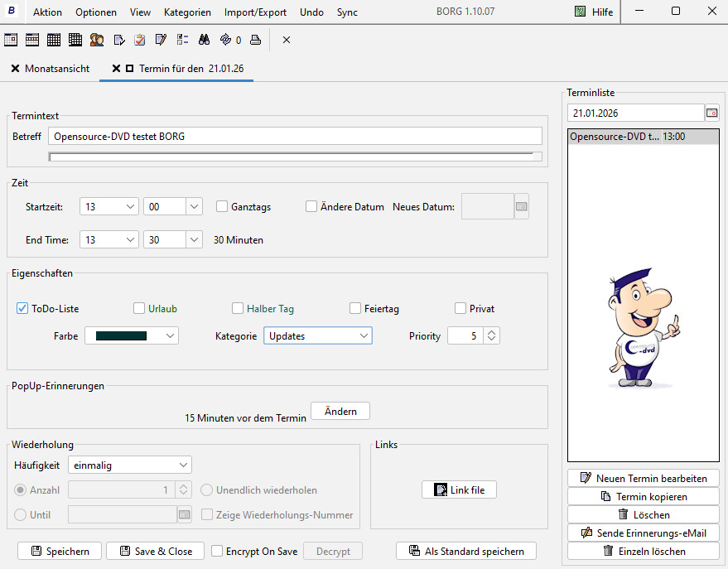Mark the appointment as Urlaub
This screenshot has width=728, height=569.
tap(139, 308)
